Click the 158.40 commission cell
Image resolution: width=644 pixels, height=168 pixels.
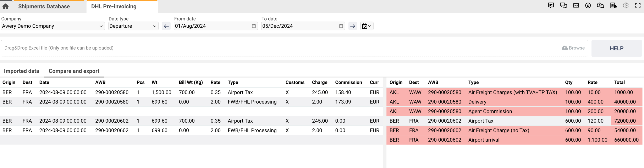coord(343,92)
